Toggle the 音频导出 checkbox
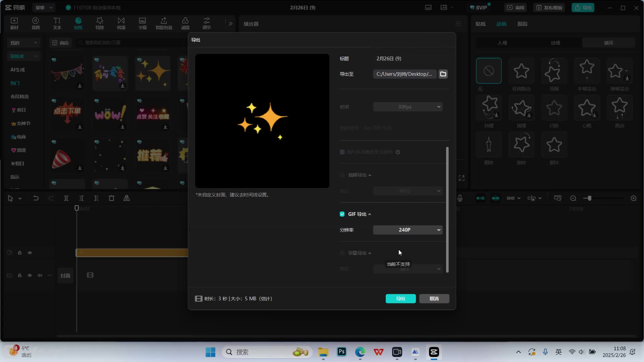This screenshot has height=362, width=644. pos(342,175)
